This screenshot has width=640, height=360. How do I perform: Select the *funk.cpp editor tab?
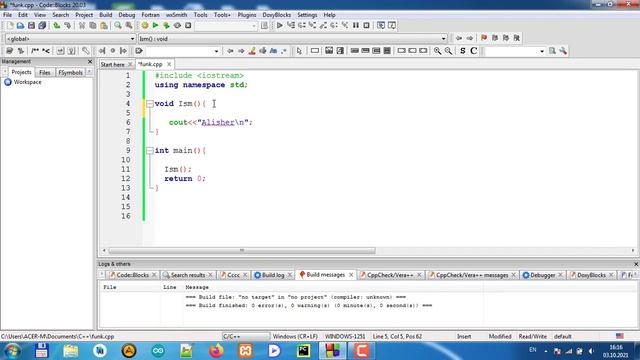tap(150, 64)
